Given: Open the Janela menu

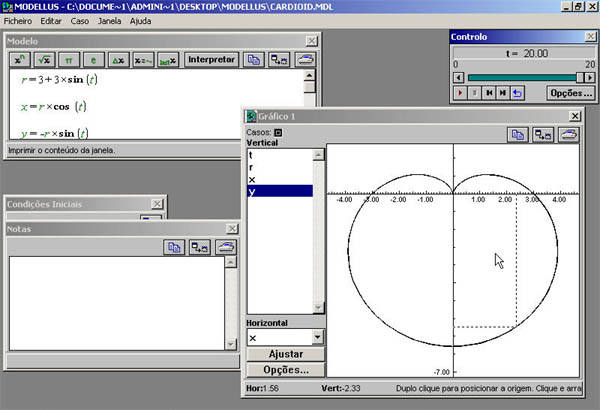Looking at the screenshot, I should (109, 21).
